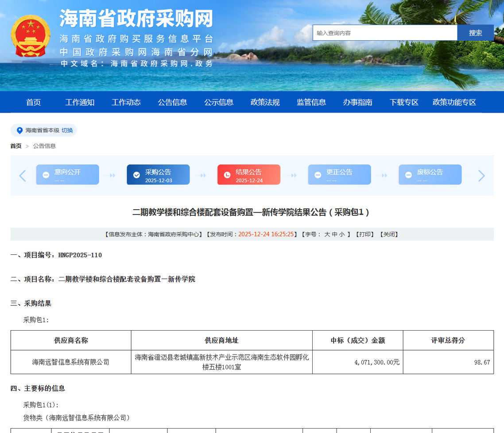The height and width of the screenshot is (433, 504).
Task: Click the minus icon on 废标公告
Action: click(408, 175)
